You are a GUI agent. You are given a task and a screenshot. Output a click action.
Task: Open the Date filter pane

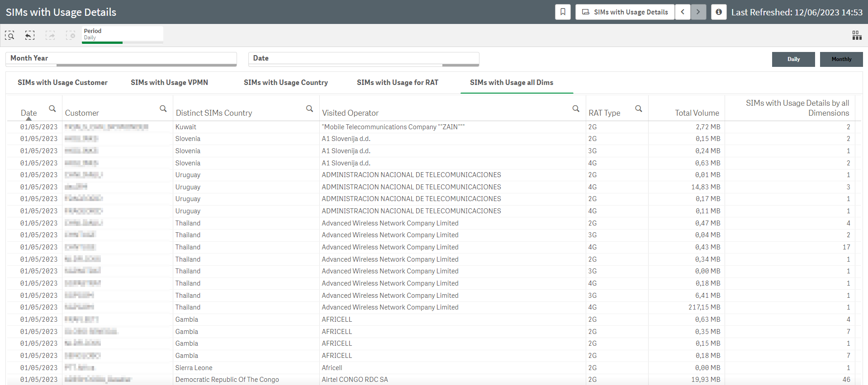(363, 58)
